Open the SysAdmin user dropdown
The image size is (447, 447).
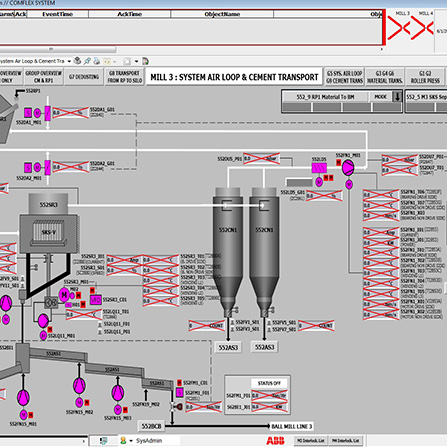tap(131, 441)
